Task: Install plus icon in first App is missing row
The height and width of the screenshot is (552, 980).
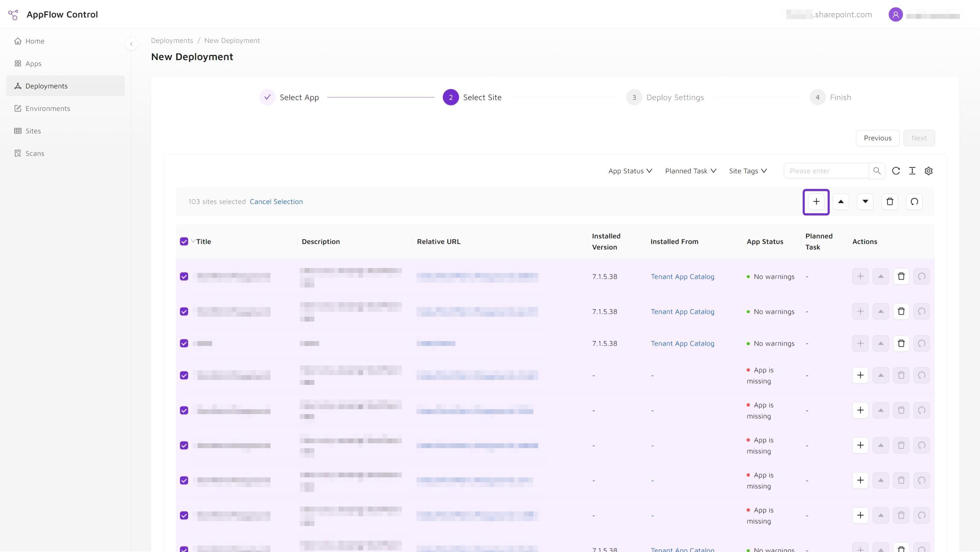Action: pyautogui.click(x=860, y=375)
